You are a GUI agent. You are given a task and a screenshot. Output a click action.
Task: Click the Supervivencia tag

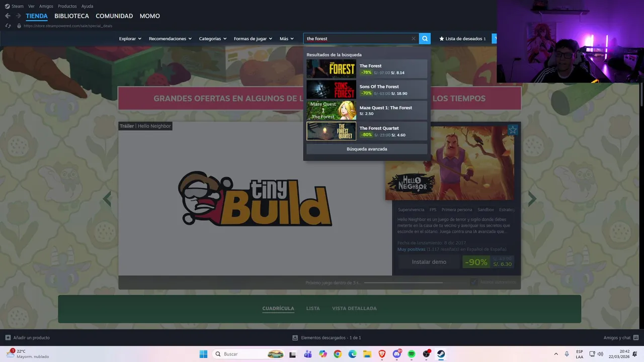[411, 210]
